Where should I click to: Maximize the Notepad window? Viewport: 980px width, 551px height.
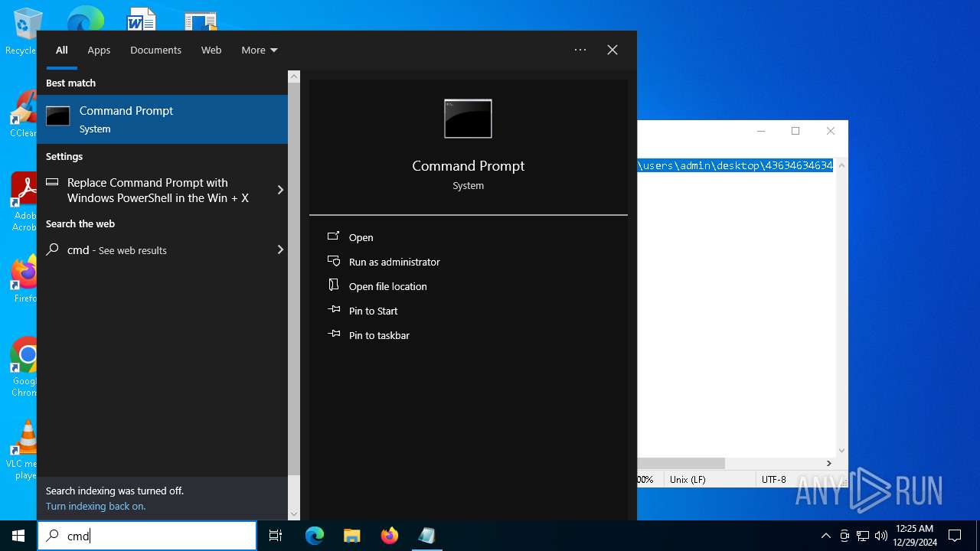[x=795, y=131]
